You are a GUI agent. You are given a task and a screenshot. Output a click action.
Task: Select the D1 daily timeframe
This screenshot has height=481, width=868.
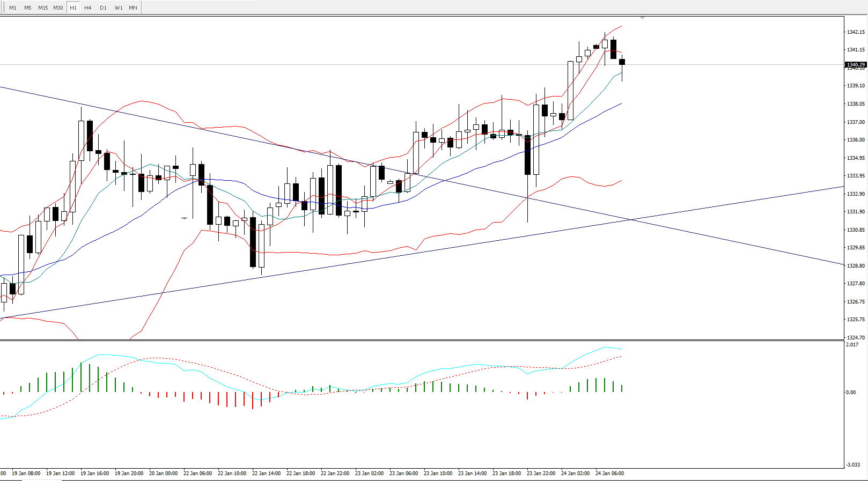[x=103, y=8]
